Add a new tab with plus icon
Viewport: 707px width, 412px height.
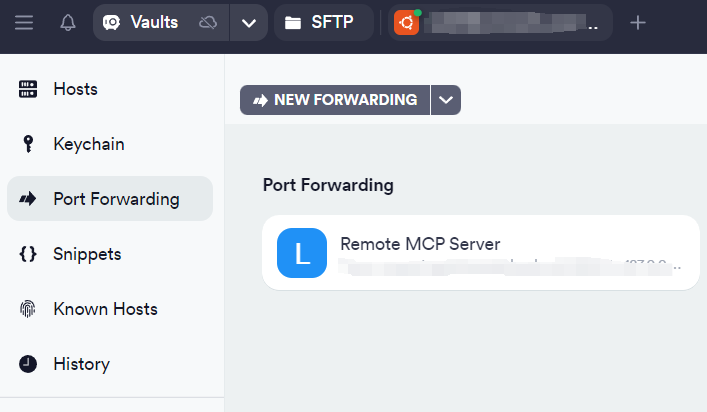click(x=638, y=23)
